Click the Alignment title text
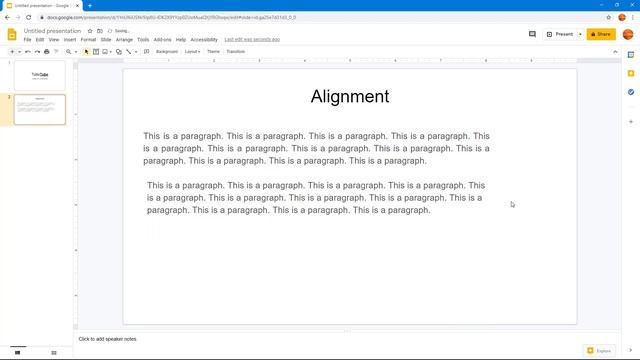This screenshot has width=640, height=360. tap(350, 97)
